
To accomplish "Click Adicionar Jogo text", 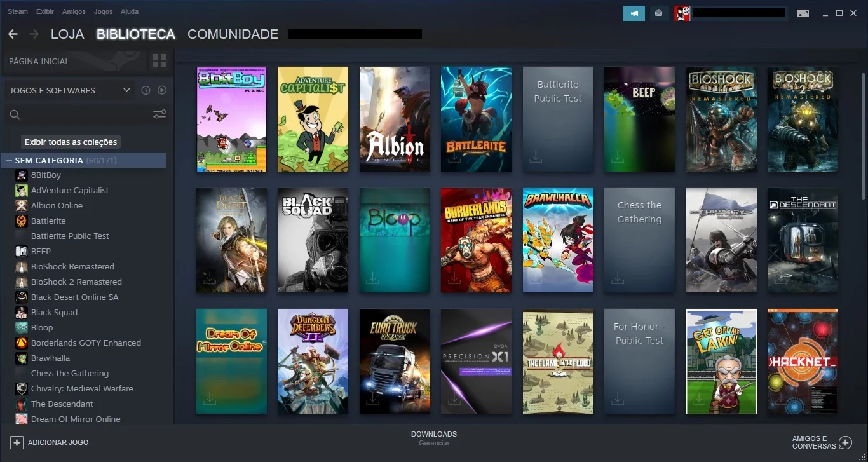I will click(58, 442).
